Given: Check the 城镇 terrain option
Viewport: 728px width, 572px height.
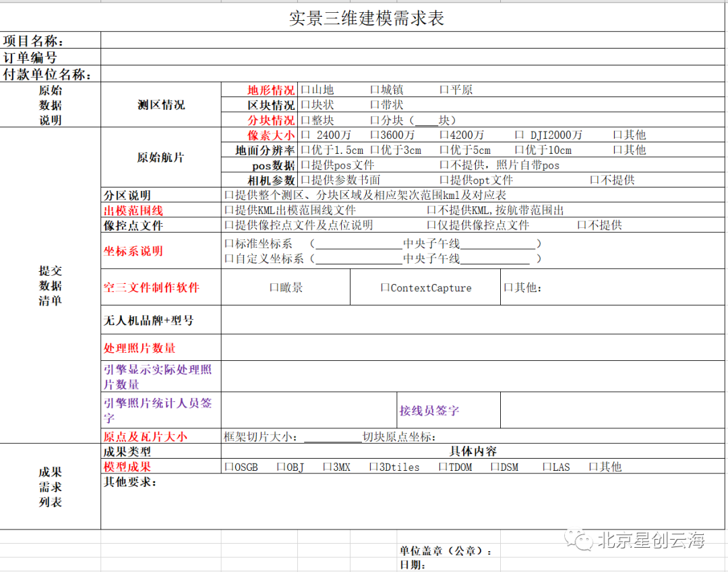Looking at the screenshot, I should pyautogui.click(x=375, y=90).
